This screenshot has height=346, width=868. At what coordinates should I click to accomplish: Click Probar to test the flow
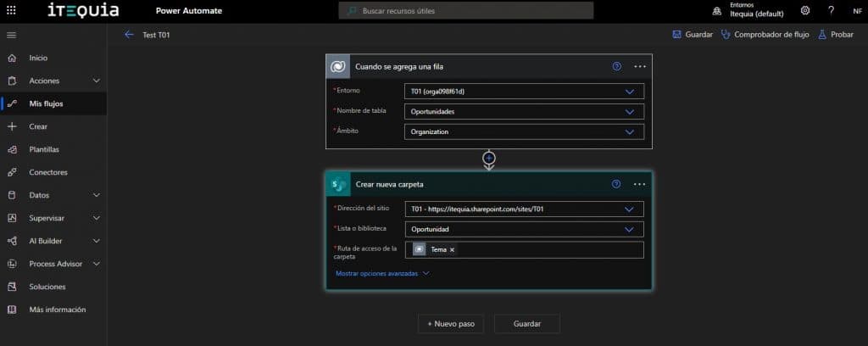835,34
